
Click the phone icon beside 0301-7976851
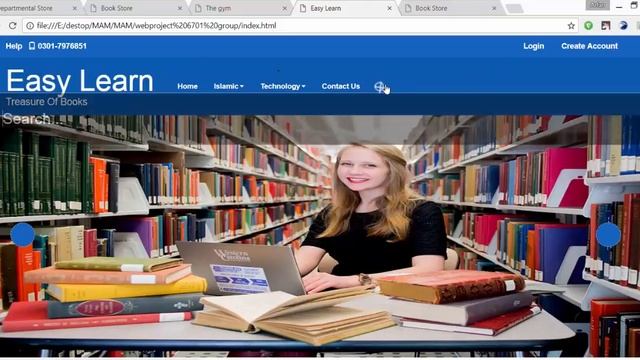point(32,46)
